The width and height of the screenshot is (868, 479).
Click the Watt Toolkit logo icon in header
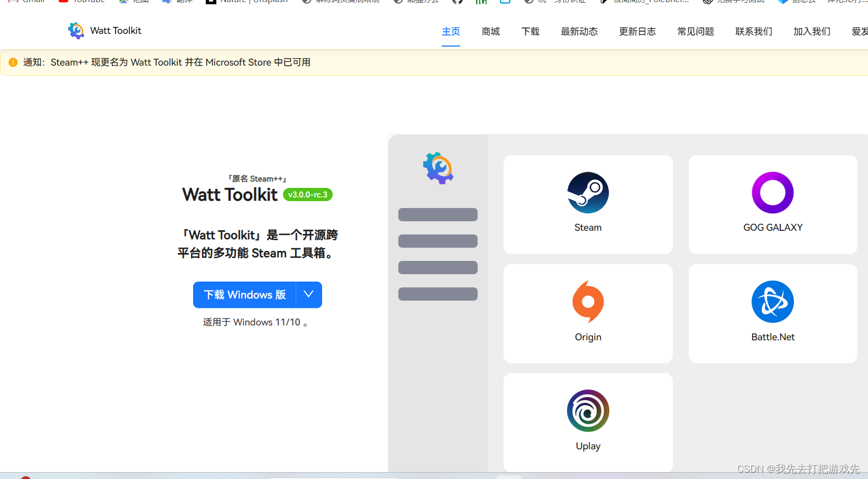click(x=76, y=31)
